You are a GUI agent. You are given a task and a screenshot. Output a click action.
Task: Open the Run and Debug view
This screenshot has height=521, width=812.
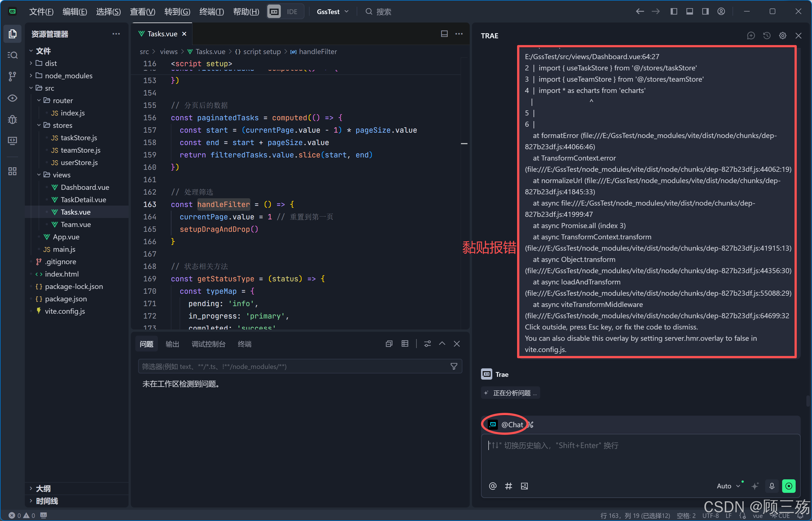[x=12, y=119]
